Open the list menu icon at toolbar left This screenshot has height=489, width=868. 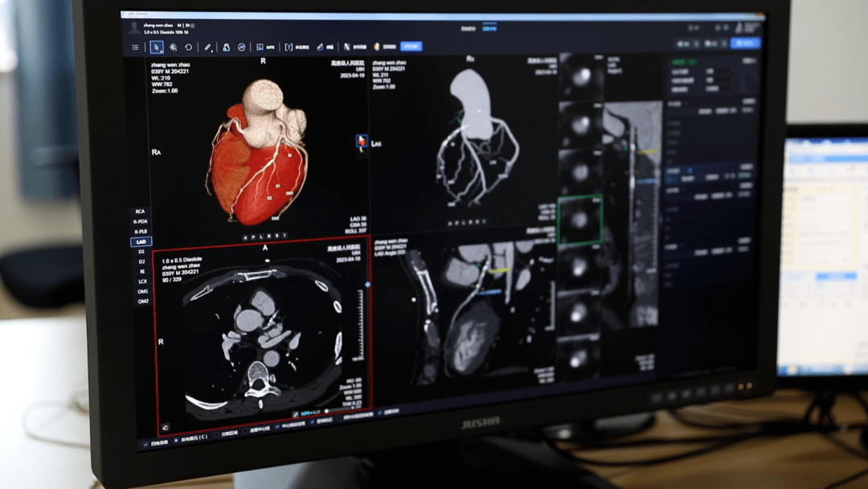tap(136, 47)
